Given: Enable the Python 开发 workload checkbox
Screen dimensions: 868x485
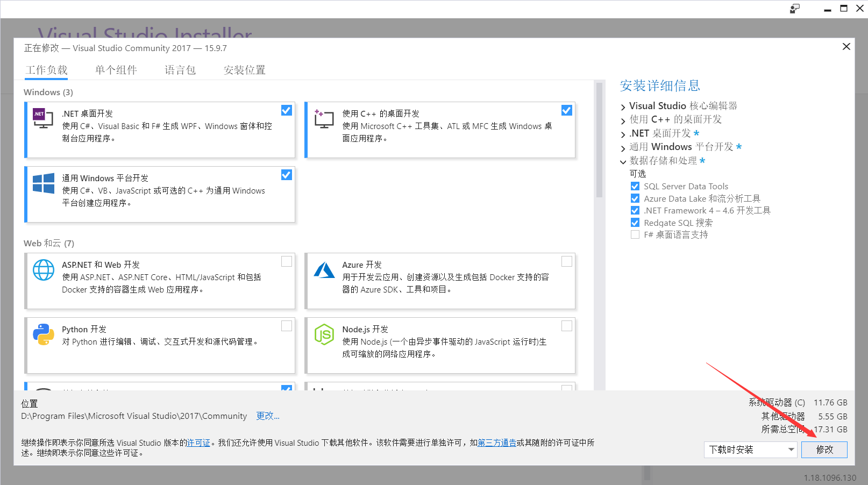Looking at the screenshot, I should [287, 326].
